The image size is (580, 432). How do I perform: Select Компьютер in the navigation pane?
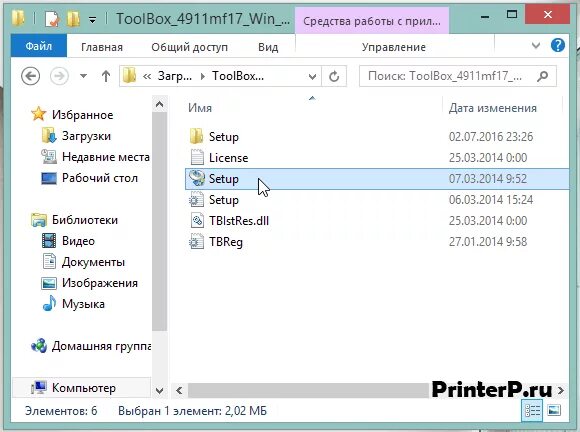coord(84,388)
